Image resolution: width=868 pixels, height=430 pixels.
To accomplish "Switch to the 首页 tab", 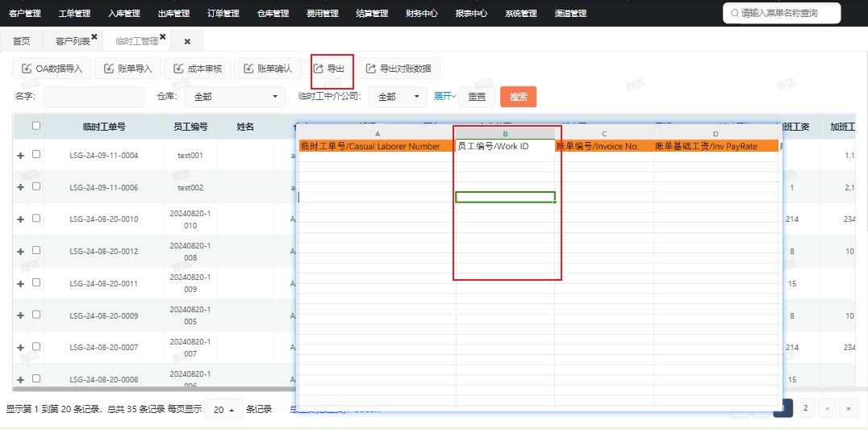I will click(x=22, y=41).
